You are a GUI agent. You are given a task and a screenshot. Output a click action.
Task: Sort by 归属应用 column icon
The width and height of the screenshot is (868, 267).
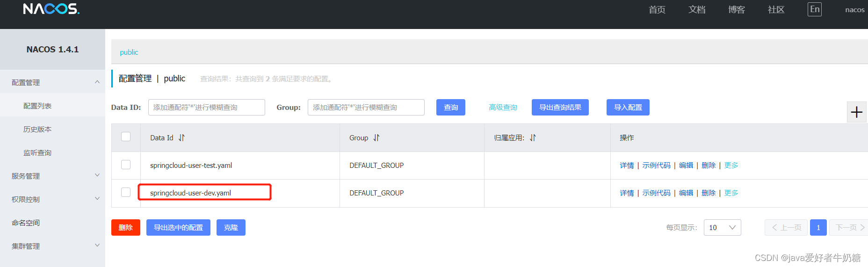tap(533, 138)
